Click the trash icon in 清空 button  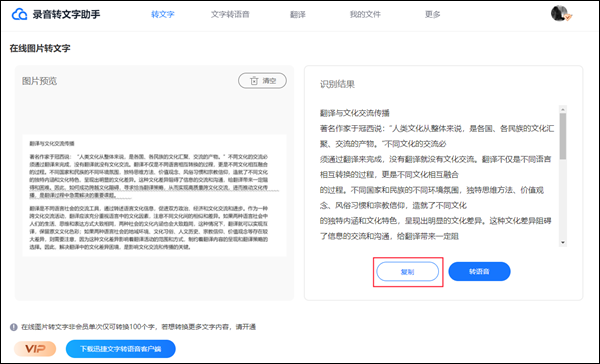(254, 81)
